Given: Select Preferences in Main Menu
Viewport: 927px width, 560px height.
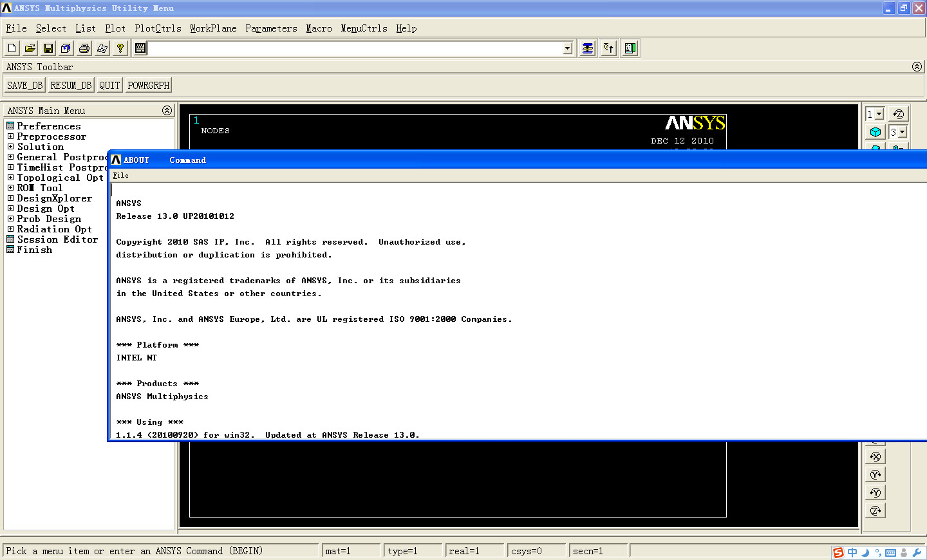Looking at the screenshot, I should (49, 126).
